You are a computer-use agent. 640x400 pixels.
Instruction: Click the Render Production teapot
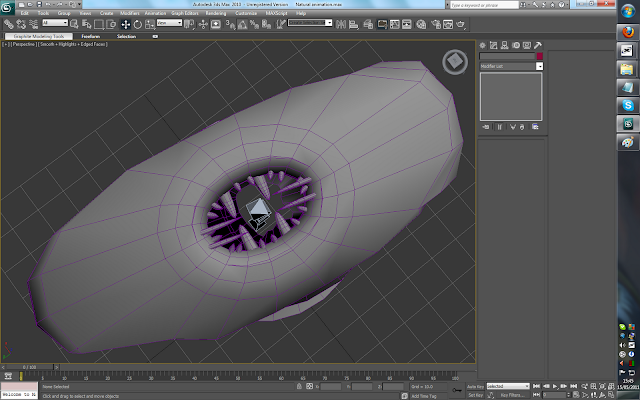click(x=461, y=24)
